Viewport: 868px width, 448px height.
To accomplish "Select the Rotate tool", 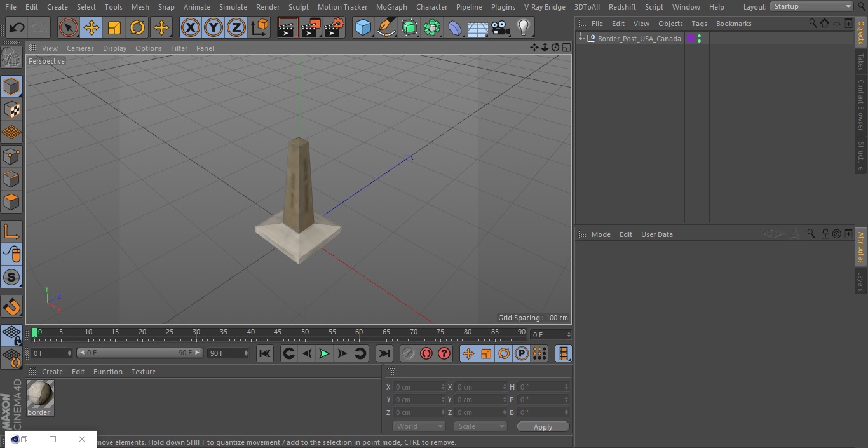I will [x=137, y=27].
